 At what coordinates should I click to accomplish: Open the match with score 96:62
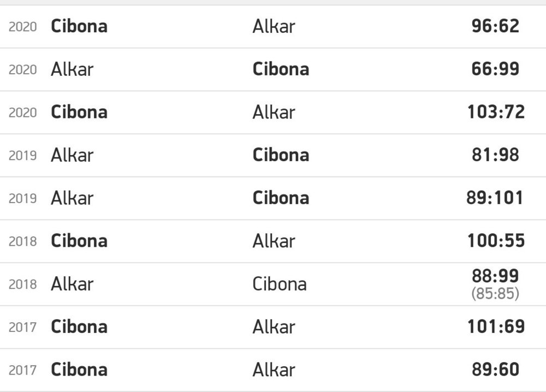point(495,26)
